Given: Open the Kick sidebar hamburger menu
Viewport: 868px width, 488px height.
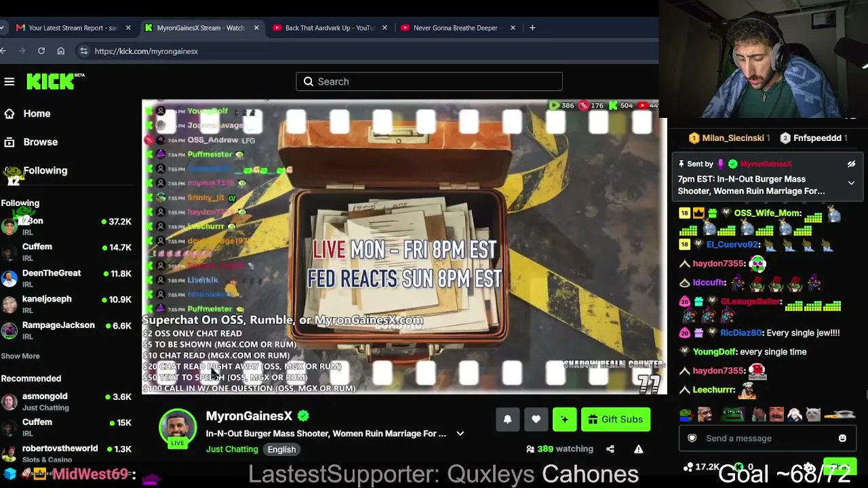Looking at the screenshot, I should 9,81.
